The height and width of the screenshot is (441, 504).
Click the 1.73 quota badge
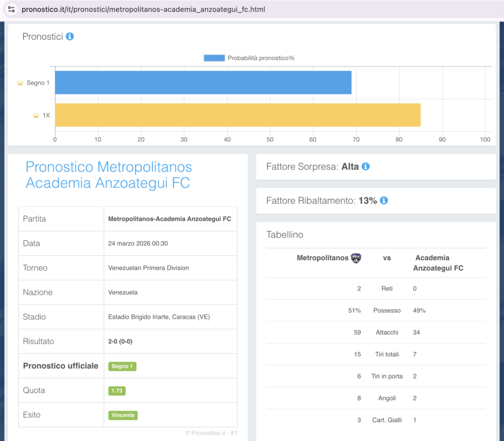pyautogui.click(x=117, y=391)
